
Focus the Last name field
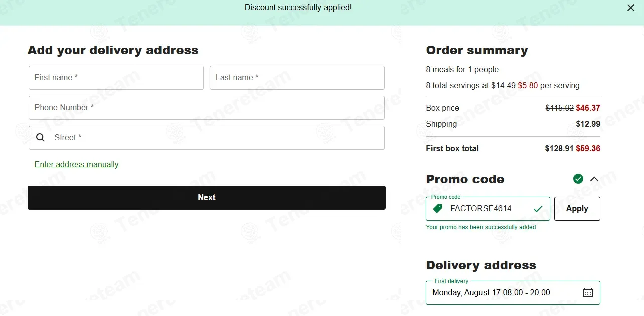(297, 78)
